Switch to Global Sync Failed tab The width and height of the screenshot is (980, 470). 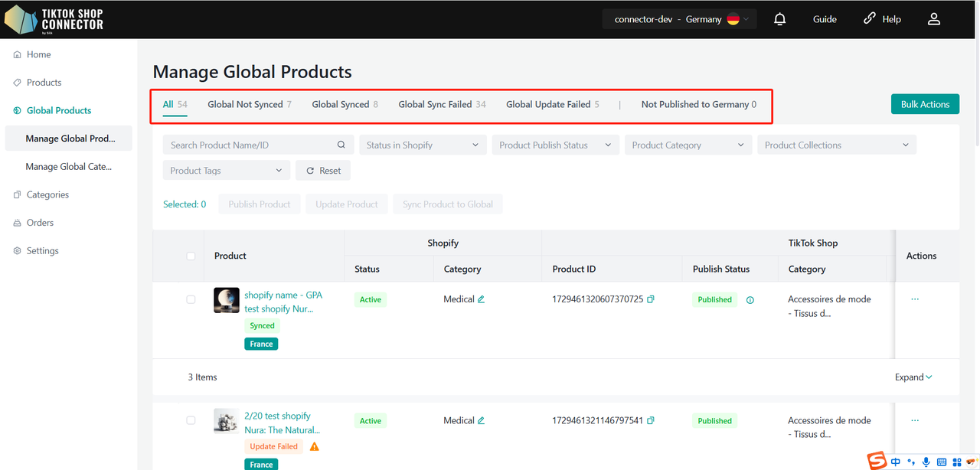tap(442, 104)
